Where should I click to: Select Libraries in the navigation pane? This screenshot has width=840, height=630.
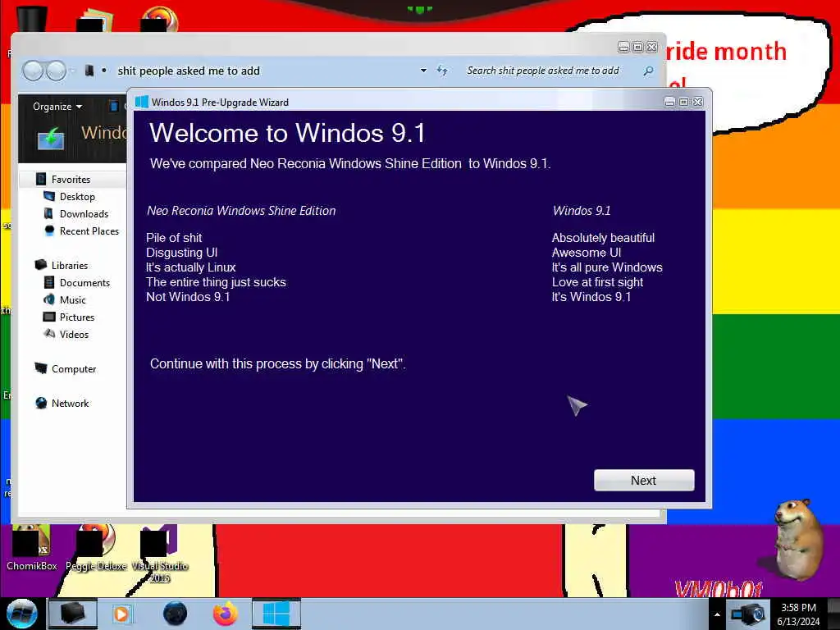point(70,265)
